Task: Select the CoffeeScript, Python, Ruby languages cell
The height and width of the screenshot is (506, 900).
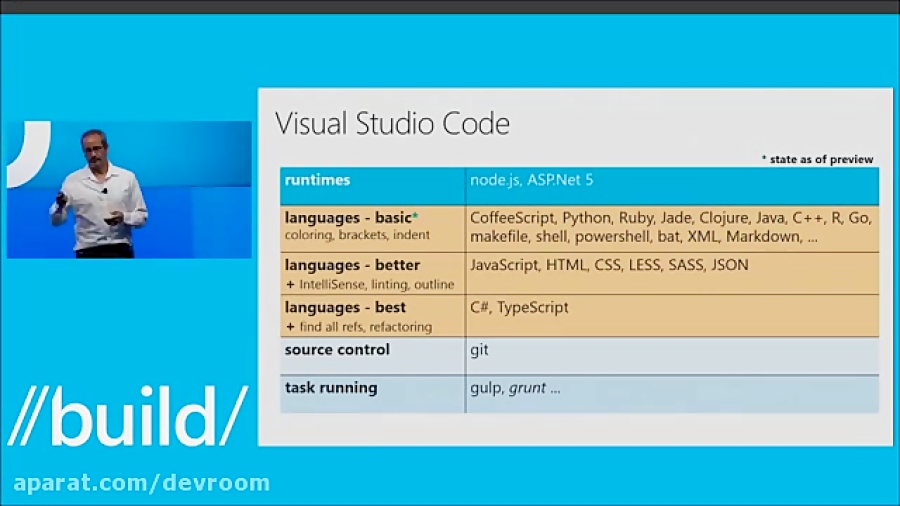Action: [672, 228]
